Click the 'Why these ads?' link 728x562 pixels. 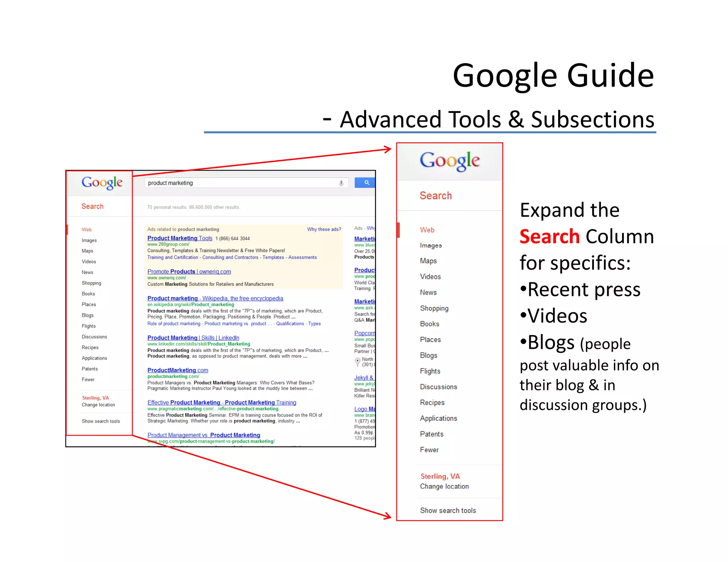[324, 229]
